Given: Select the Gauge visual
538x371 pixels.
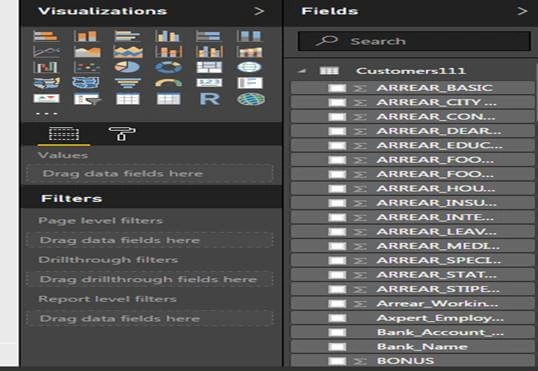Looking at the screenshot, I should pos(168,83).
